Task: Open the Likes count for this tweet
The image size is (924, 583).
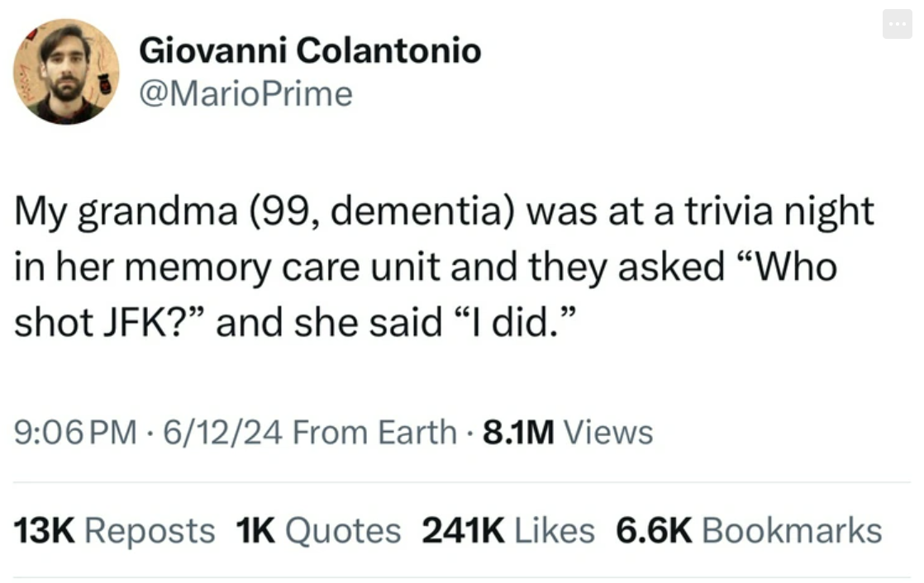Action: pos(507,531)
